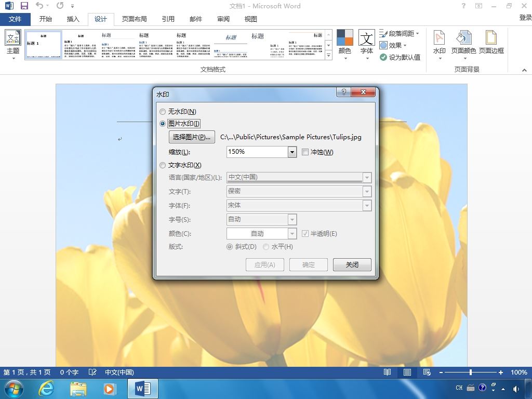Open the Colors (颜色) palette icon
532x399 pixels.
(345, 37)
